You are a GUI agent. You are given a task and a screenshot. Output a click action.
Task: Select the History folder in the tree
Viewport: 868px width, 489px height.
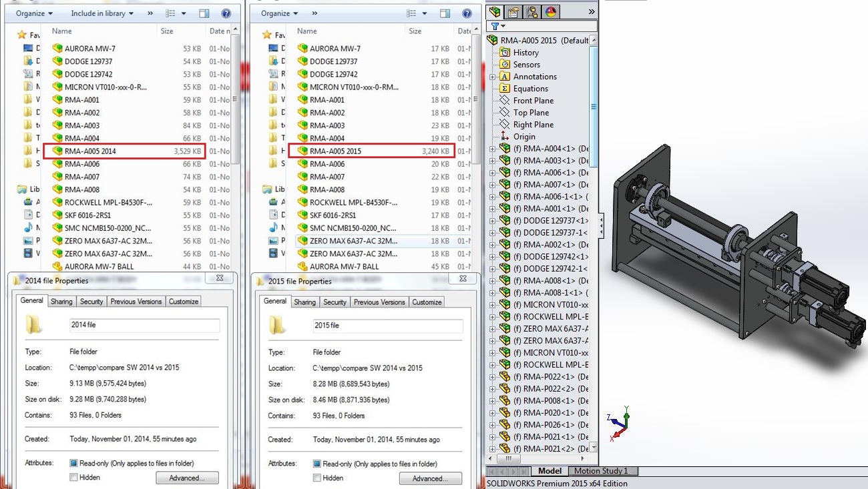(505, 53)
